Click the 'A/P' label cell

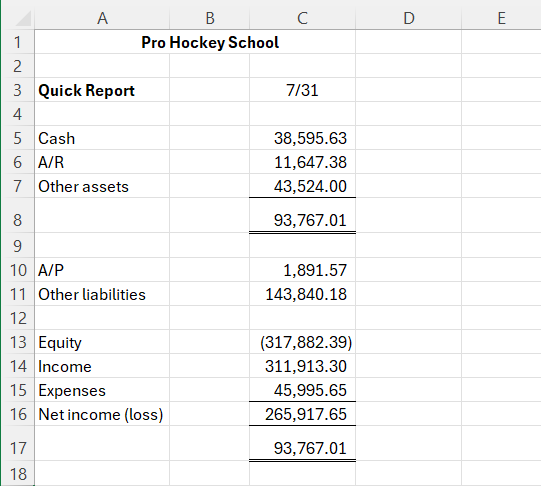pos(102,270)
